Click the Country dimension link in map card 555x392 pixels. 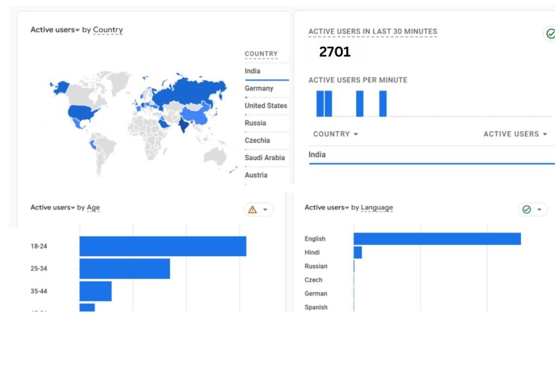(x=108, y=30)
